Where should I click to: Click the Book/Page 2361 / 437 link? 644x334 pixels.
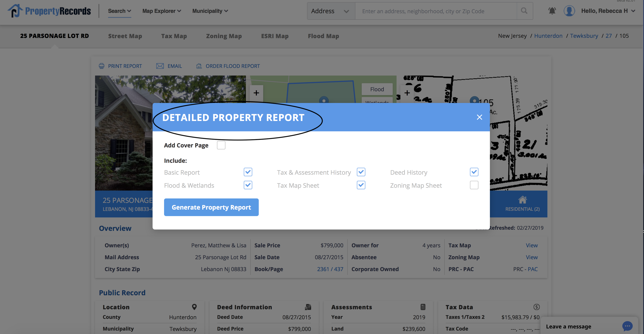click(330, 269)
